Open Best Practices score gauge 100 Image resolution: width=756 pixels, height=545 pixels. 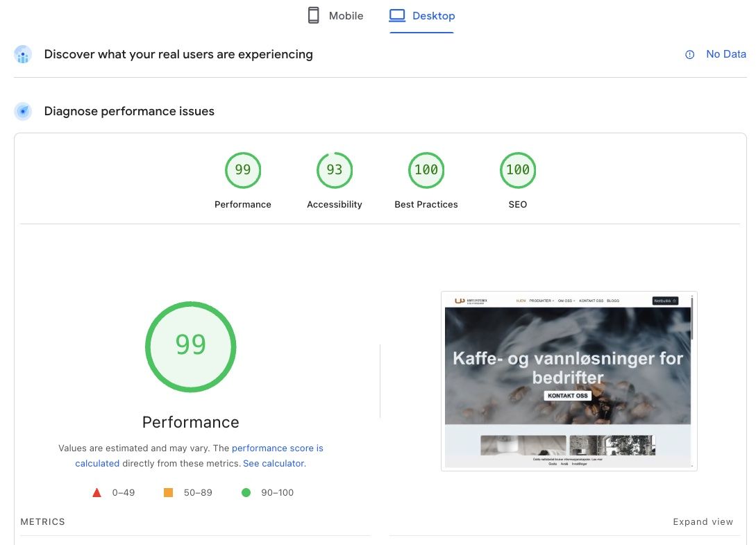[426, 170]
